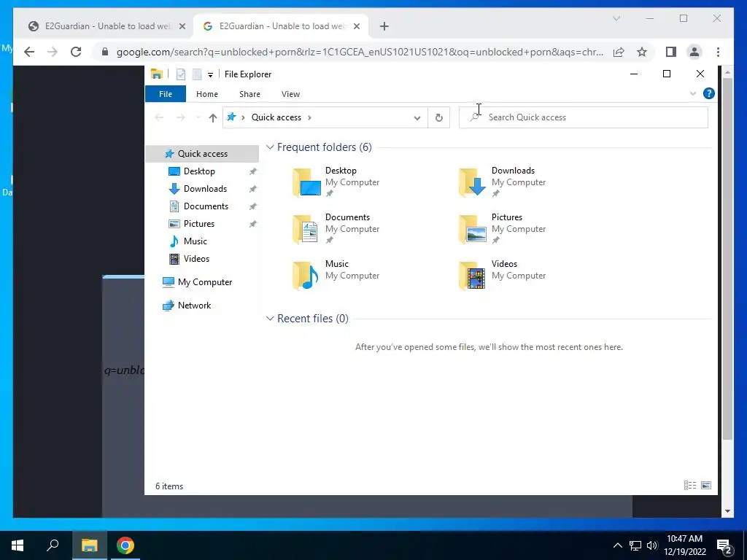Viewport: 747px width, 560px height.
Task: Reload the Chrome page
Action: [76, 52]
